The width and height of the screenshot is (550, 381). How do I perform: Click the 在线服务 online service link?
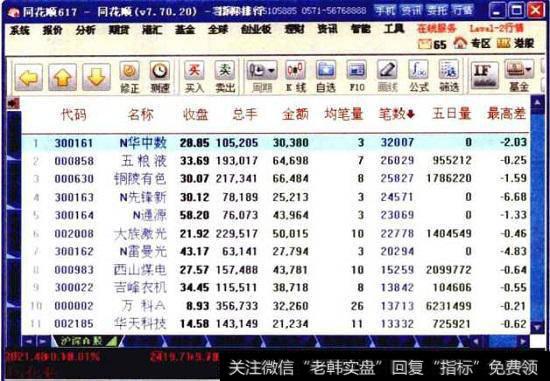[437, 28]
